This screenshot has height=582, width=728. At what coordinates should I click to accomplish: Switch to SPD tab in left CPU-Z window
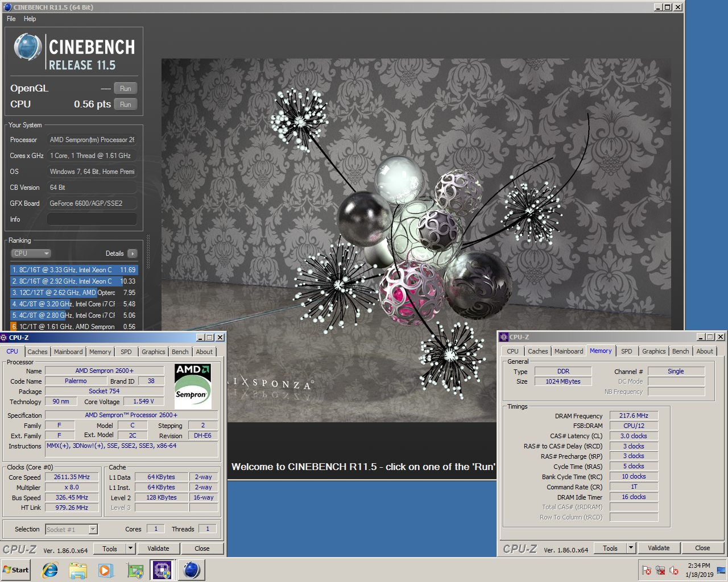click(126, 352)
